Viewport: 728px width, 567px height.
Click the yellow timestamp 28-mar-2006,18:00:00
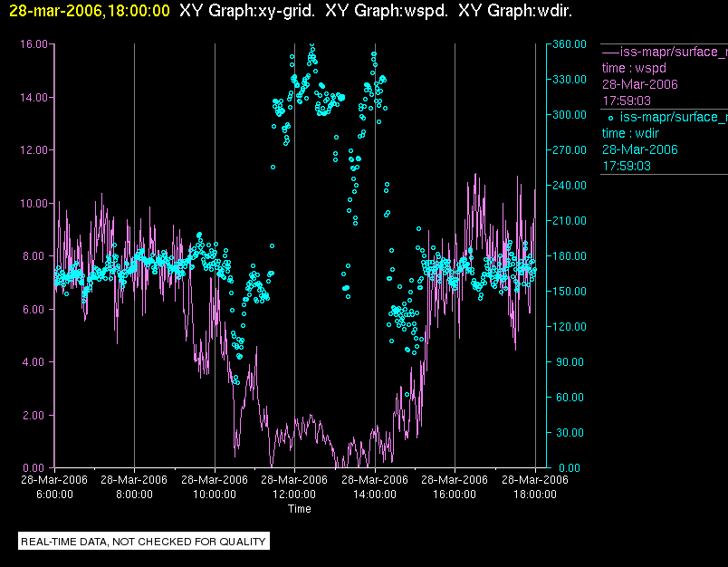click(90, 11)
